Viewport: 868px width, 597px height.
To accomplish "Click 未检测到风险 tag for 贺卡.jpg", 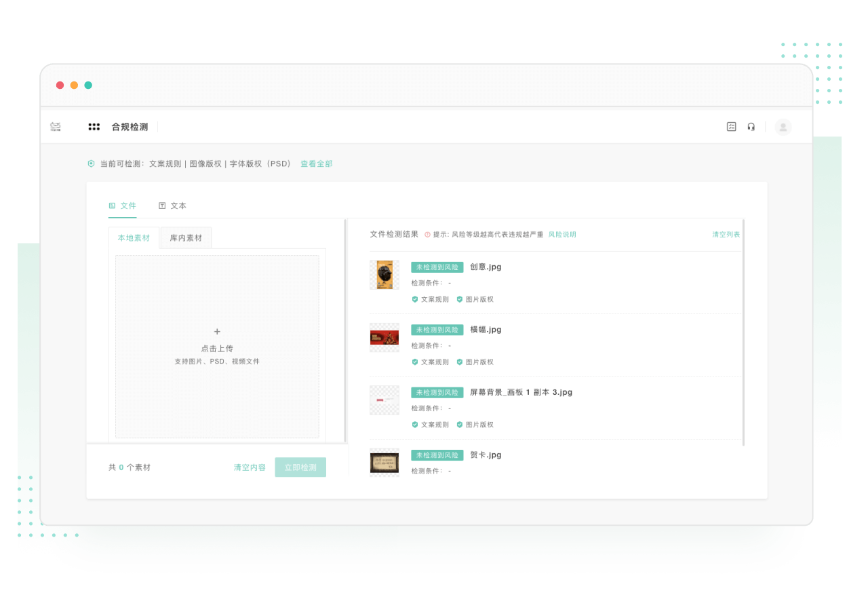I will 437,455.
